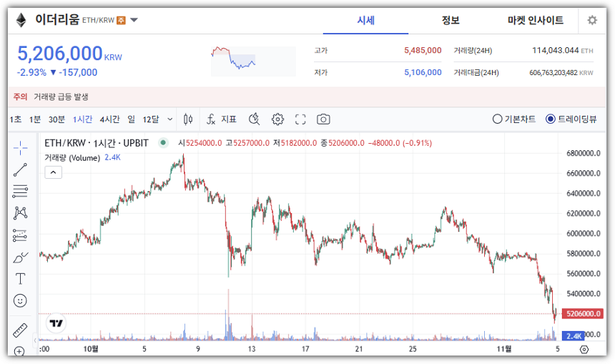Viewport: 615px width, 364px height.
Task: Open chart settings gear in toolbar
Action: (x=277, y=119)
